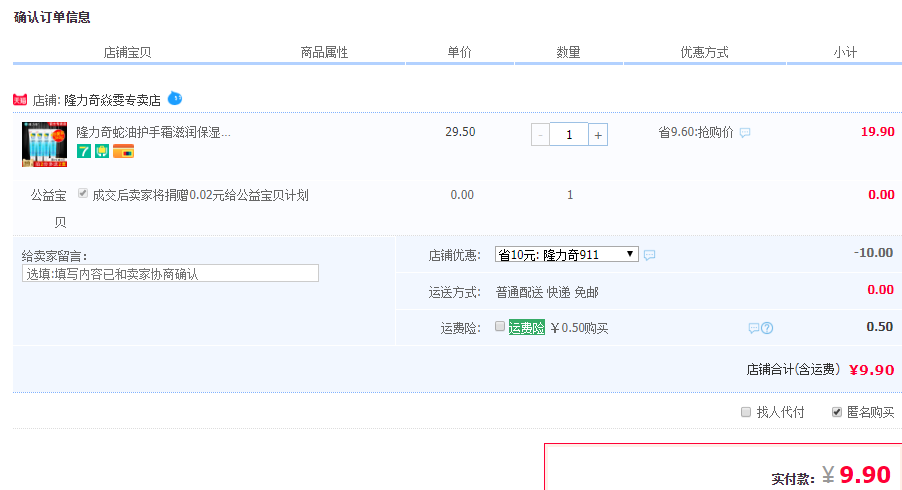Decrease quantity with the minus button
Viewport: 902px width, 490px height.
tap(540, 135)
